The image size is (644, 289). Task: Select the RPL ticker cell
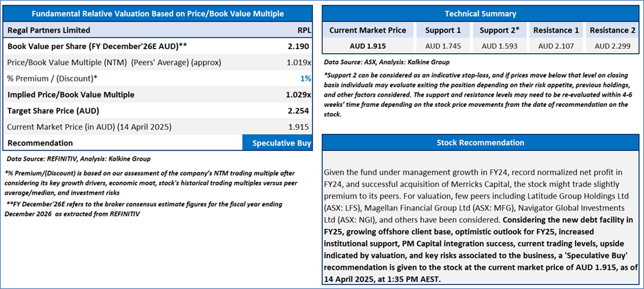[302, 30]
